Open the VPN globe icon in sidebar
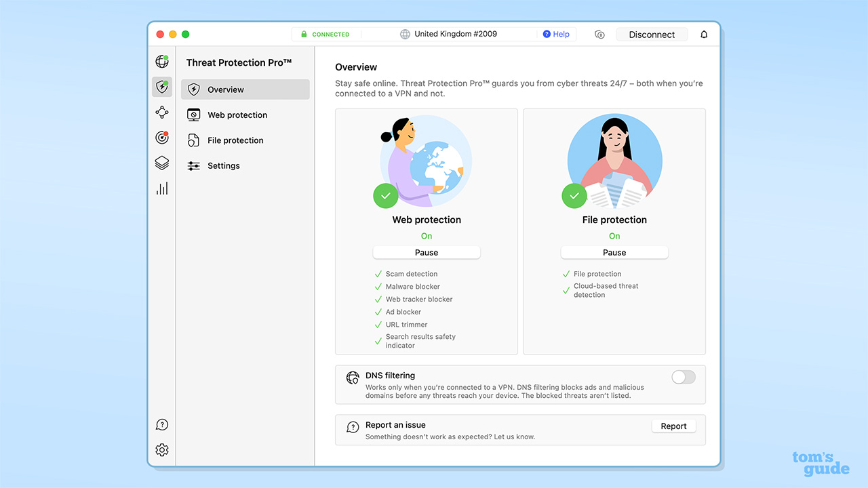Screen dimensions: 868x488 [x=161, y=62]
